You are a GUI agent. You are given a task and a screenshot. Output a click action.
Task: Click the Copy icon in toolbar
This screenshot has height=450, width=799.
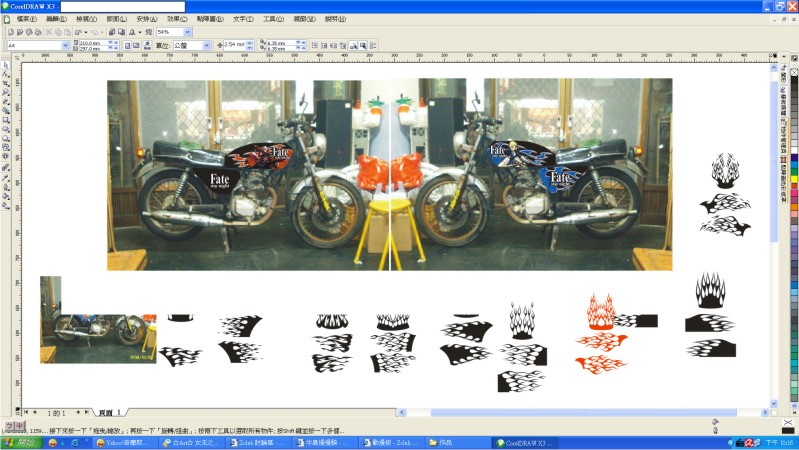click(58, 32)
